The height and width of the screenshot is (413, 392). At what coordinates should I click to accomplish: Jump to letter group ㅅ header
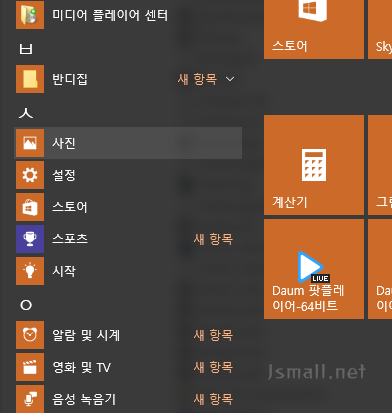[x=26, y=113]
